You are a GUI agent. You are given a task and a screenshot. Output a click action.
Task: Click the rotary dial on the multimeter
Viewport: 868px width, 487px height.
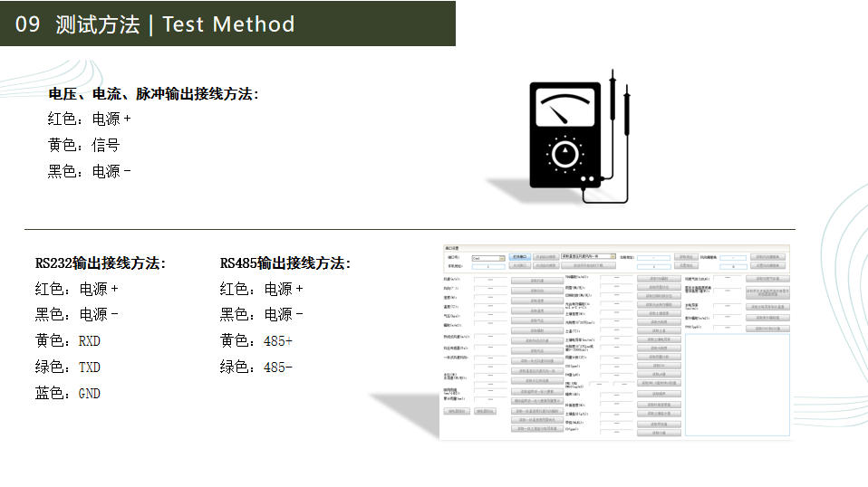(x=566, y=155)
